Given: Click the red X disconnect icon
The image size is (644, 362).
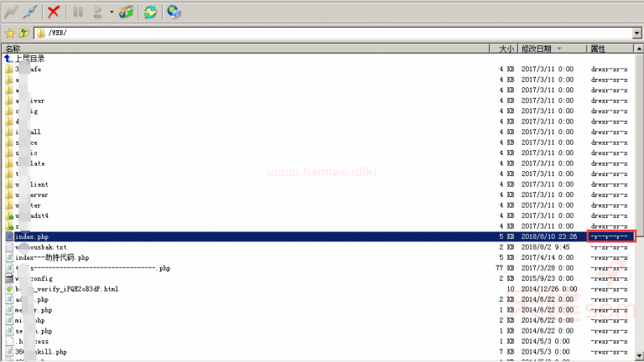Looking at the screenshot, I should [x=54, y=12].
